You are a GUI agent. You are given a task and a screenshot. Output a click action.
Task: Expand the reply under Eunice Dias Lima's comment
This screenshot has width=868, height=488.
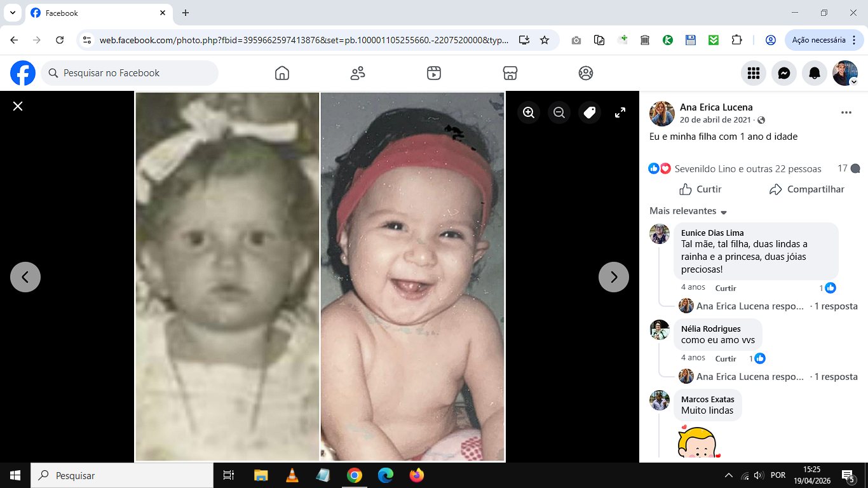click(x=777, y=306)
